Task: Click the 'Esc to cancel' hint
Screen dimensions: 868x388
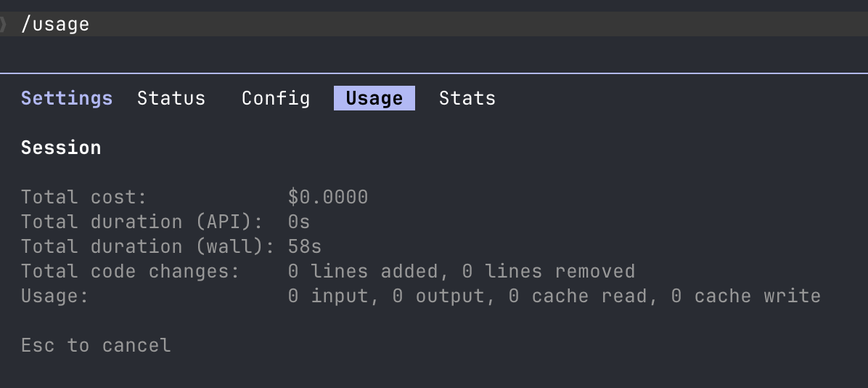Action: [96, 345]
